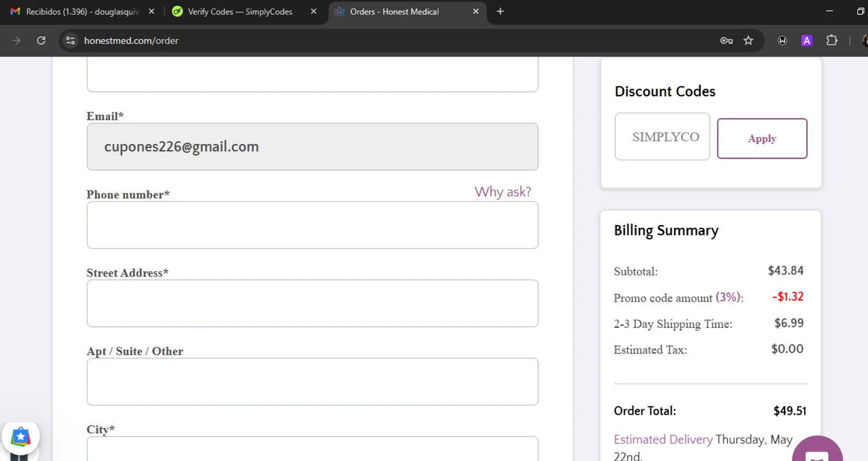
Task: Open saved passwords key icon
Action: coord(726,40)
